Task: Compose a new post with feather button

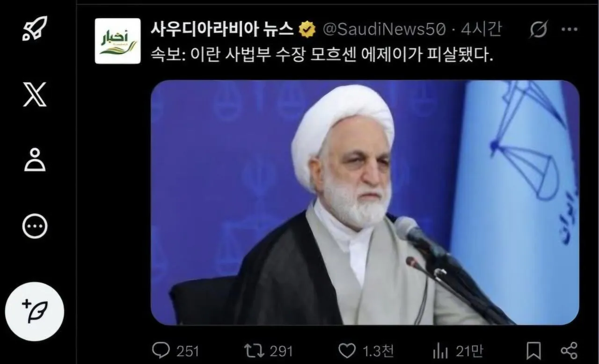Action: 35,312
